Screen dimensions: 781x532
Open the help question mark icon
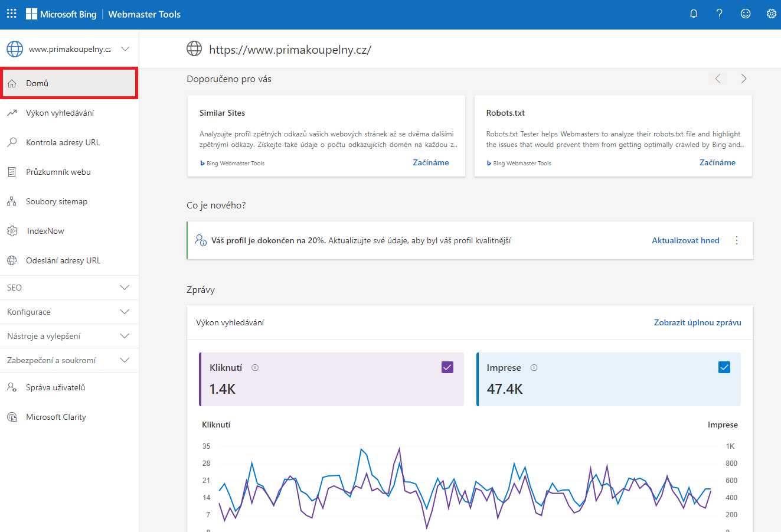720,14
